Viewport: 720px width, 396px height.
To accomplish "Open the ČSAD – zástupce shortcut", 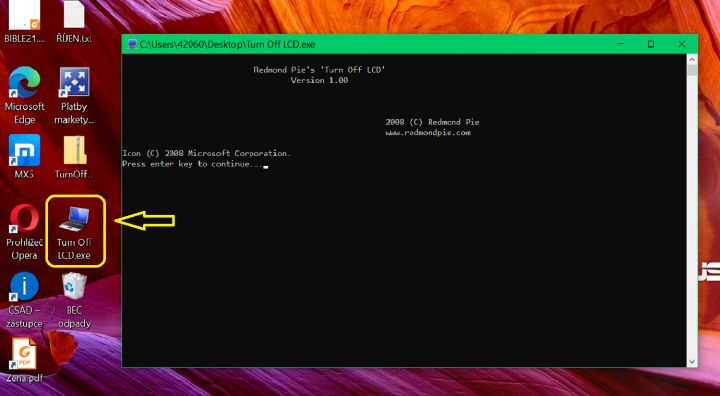I will pyautogui.click(x=24, y=300).
